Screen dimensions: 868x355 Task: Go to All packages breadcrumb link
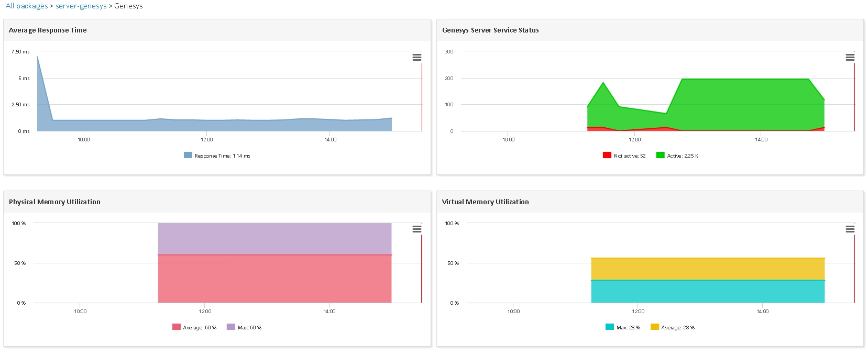tap(27, 6)
